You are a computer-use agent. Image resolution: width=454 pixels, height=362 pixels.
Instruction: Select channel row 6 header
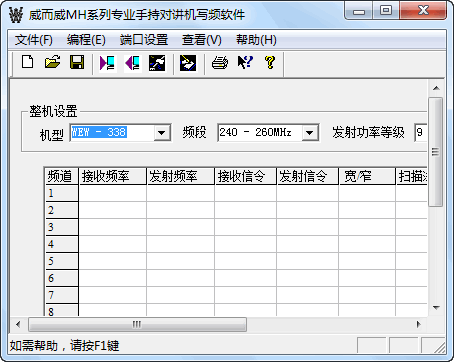(62, 278)
